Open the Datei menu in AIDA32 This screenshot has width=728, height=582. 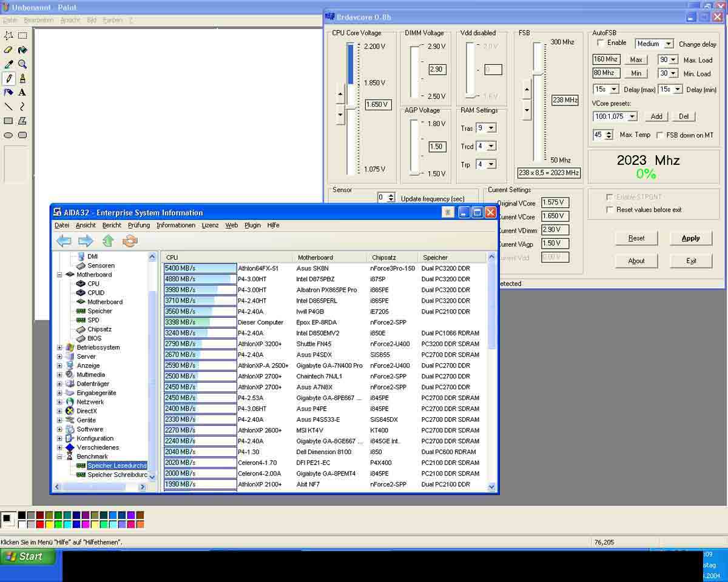tap(62, 225)
